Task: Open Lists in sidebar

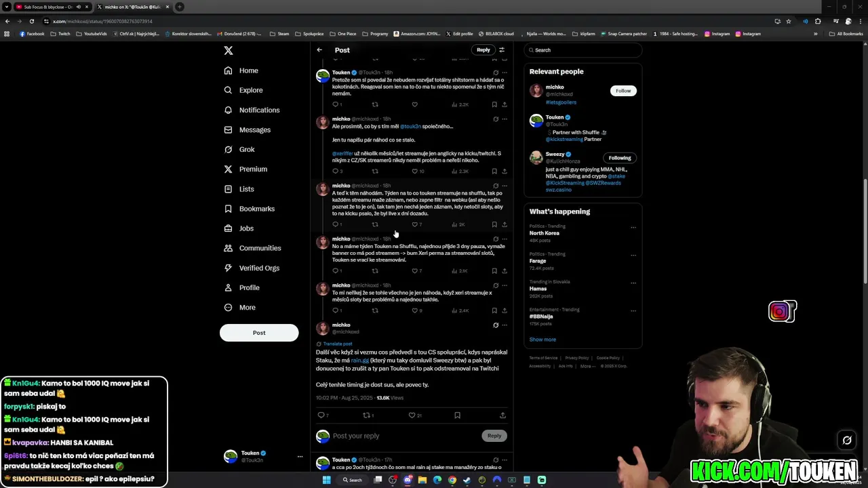Action: (239, 189)
